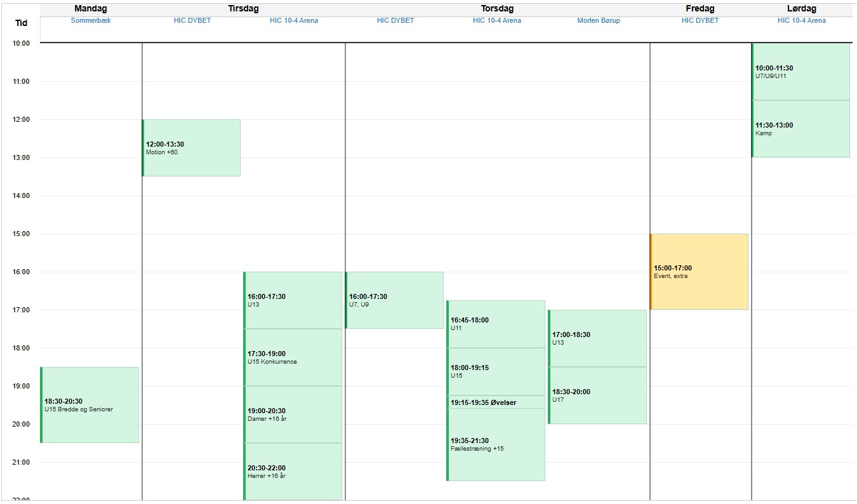Open the U7, U9 Thursday session
The image size is (857, 504).
point(394,300)
